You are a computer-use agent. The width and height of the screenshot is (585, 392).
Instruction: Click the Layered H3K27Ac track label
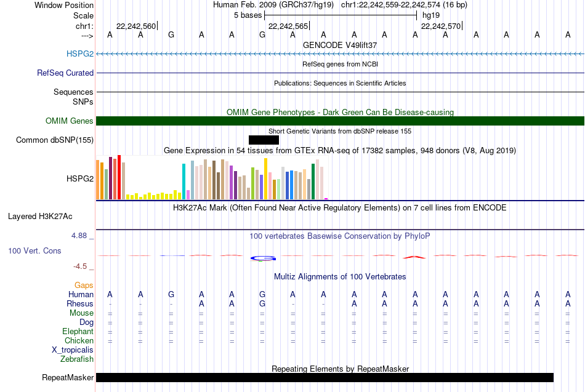coord(40,217)
